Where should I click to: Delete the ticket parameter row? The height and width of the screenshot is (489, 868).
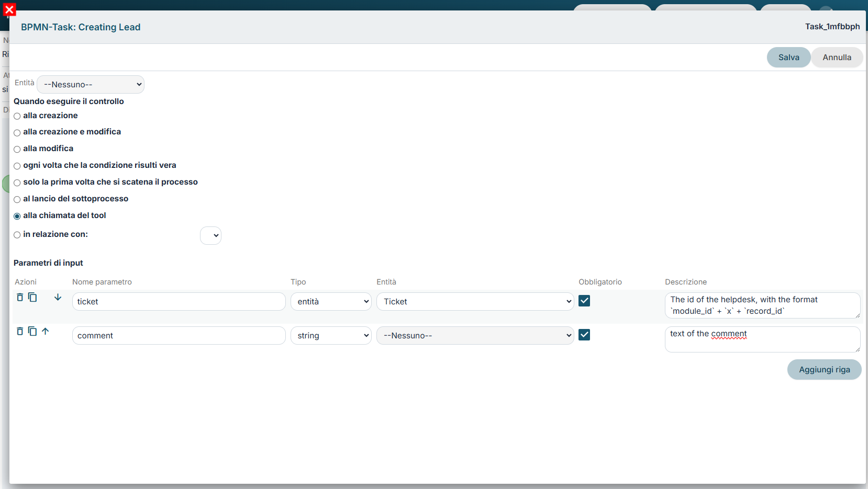click(20, 297)
